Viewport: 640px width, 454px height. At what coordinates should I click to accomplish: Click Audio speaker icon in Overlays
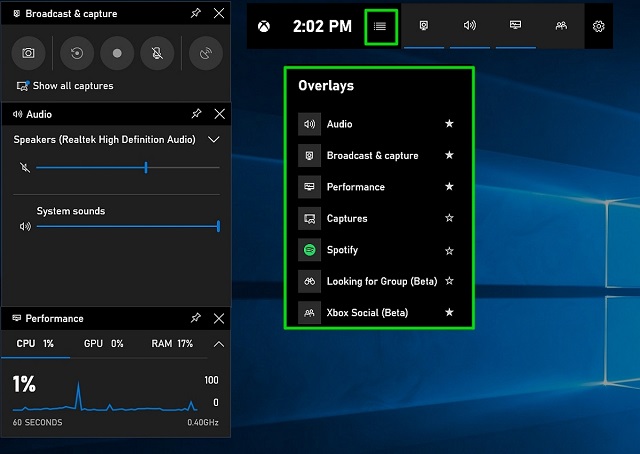click(x=309, y=124)
